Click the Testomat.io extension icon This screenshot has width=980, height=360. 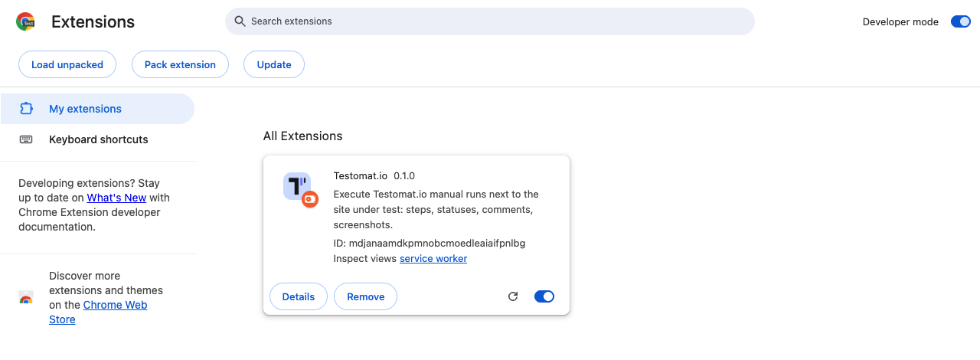click(300, 190)
